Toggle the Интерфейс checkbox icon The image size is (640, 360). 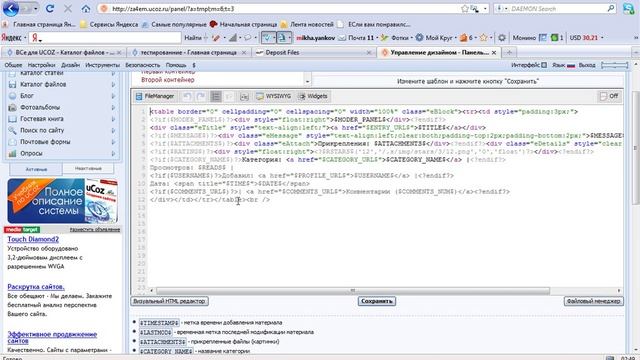tap(544, 65)
